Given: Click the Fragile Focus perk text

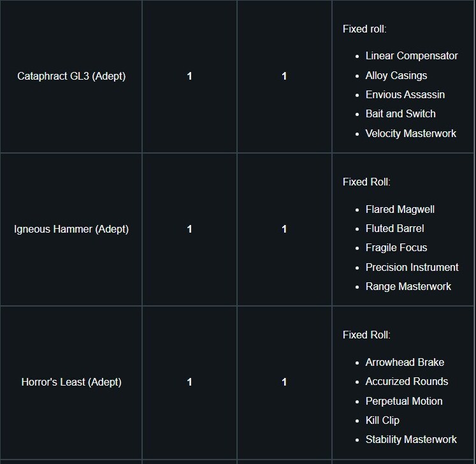Looking at the screenshot, I should click(396, 247).
